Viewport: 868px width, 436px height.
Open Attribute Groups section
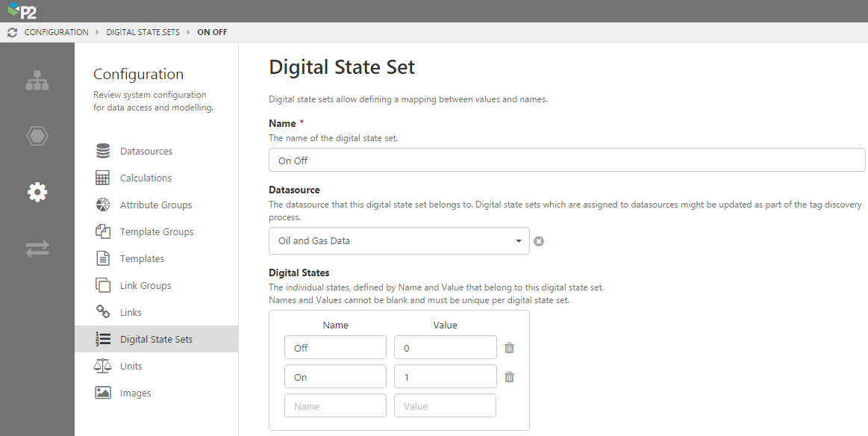click(x=155, y=205)
